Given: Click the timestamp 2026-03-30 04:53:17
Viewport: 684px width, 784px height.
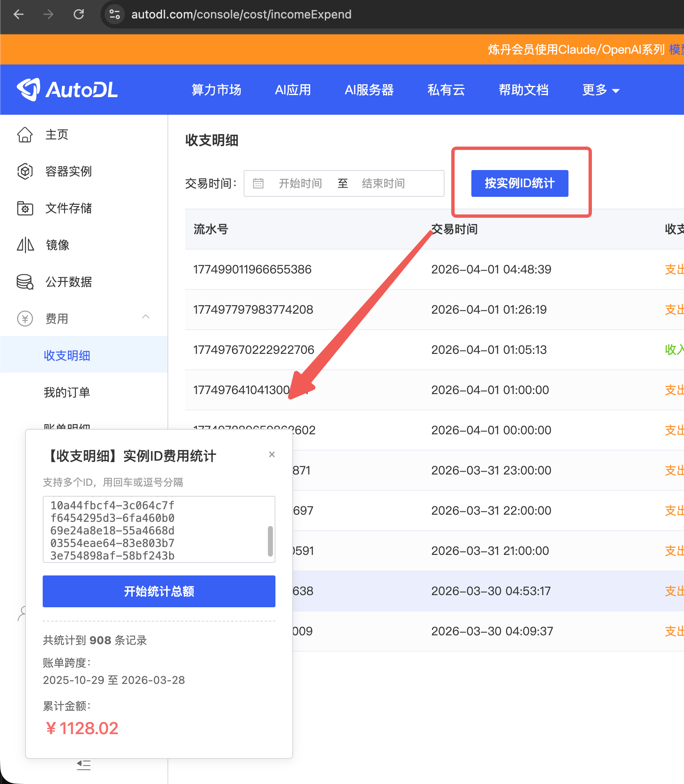Looking at the screenshot, I should [x=491, y=591].
